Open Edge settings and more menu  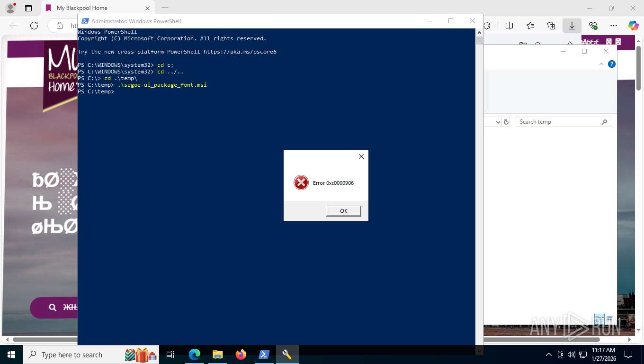[x=614, y=26]
